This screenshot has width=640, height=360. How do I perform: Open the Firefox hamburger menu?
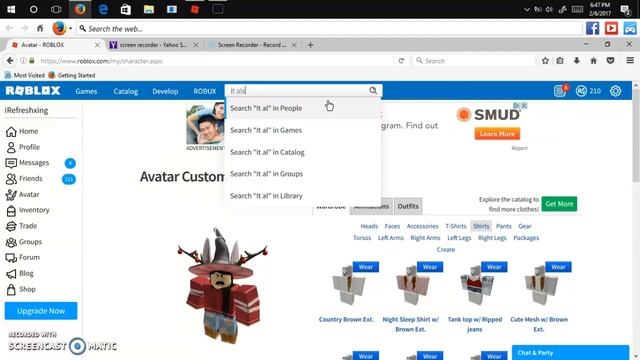630,60
